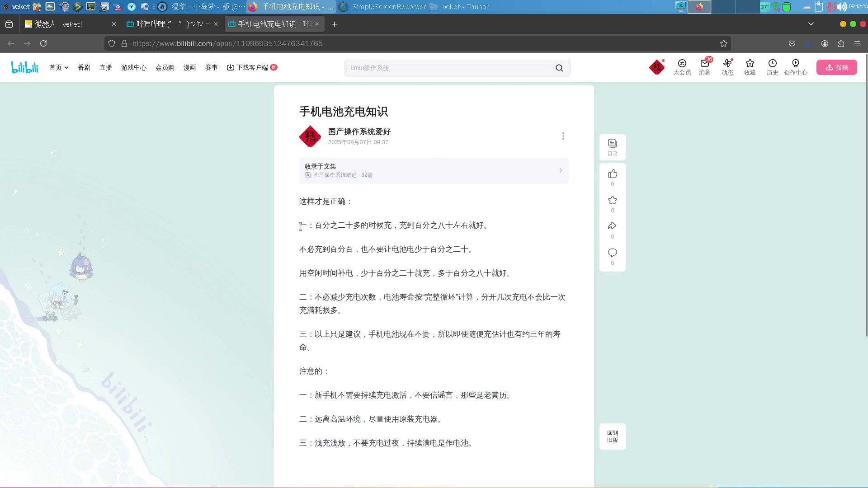Viewport: 868px width, 488px height.
Task: Click 下载客户端 download client link
Action: tap(252, 67)
